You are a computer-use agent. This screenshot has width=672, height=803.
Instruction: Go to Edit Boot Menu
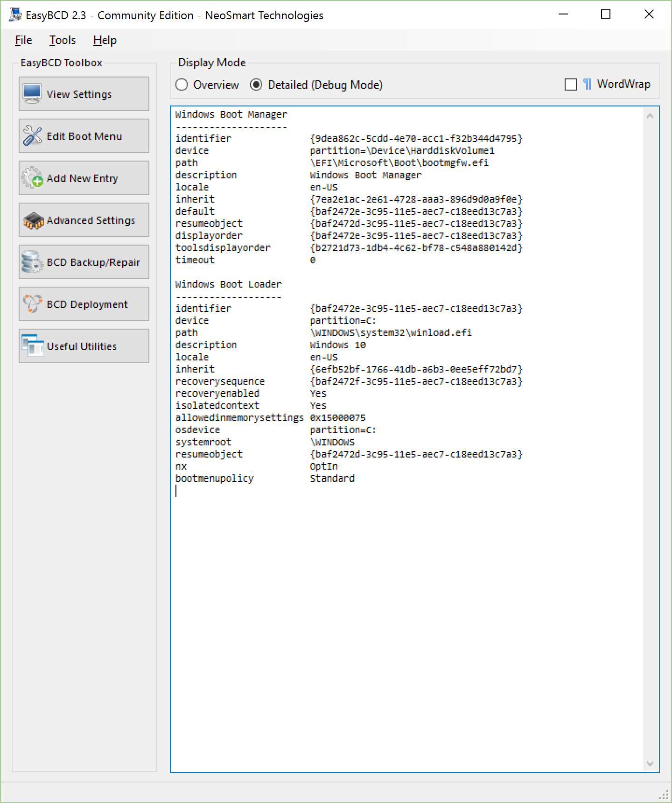[84, 136]
